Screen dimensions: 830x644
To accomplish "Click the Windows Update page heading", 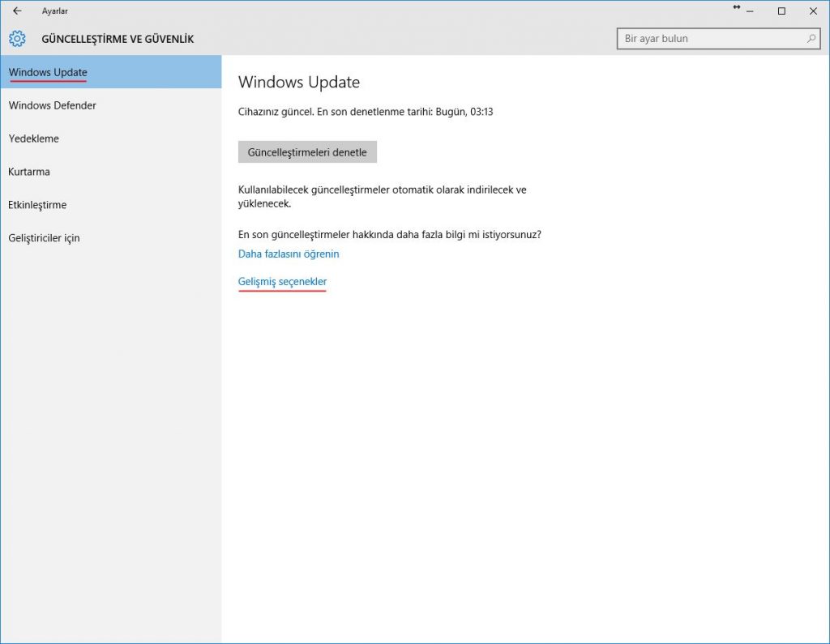I will [x=299, y=82].
